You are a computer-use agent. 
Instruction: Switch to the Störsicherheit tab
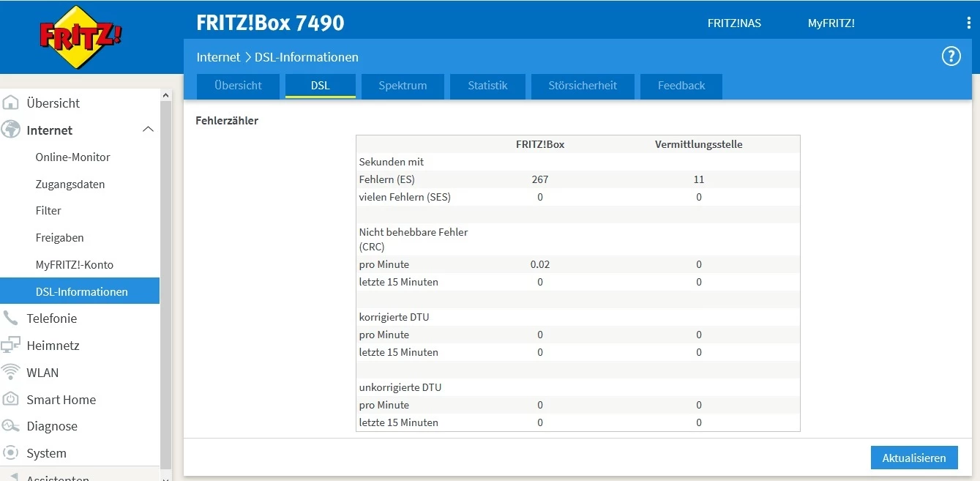583,86
